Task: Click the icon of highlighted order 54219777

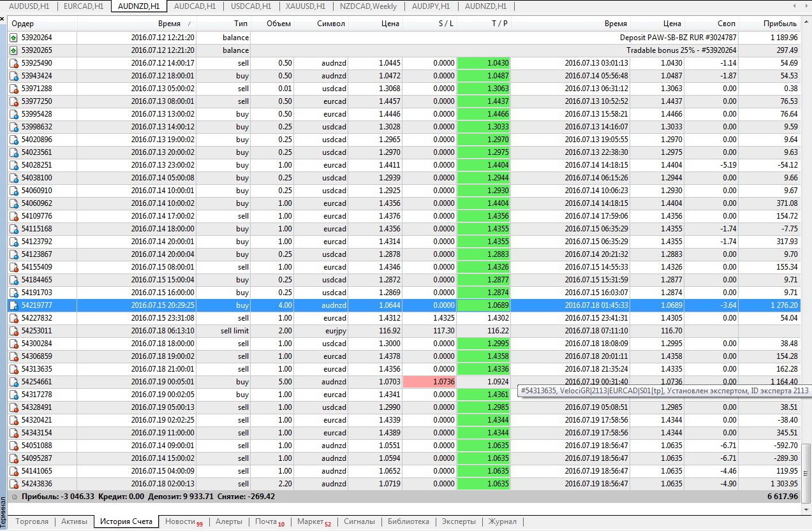Action: pyautogui.click(x=13, y=305)
